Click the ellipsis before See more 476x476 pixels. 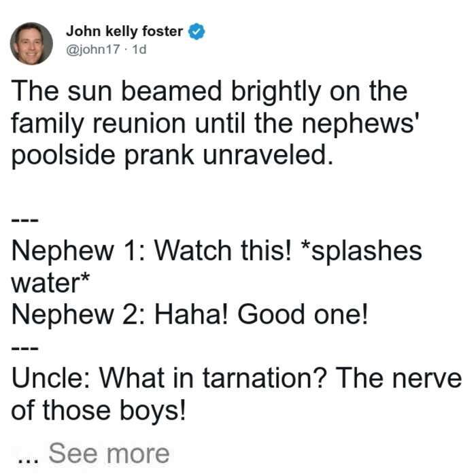[29, 460]
